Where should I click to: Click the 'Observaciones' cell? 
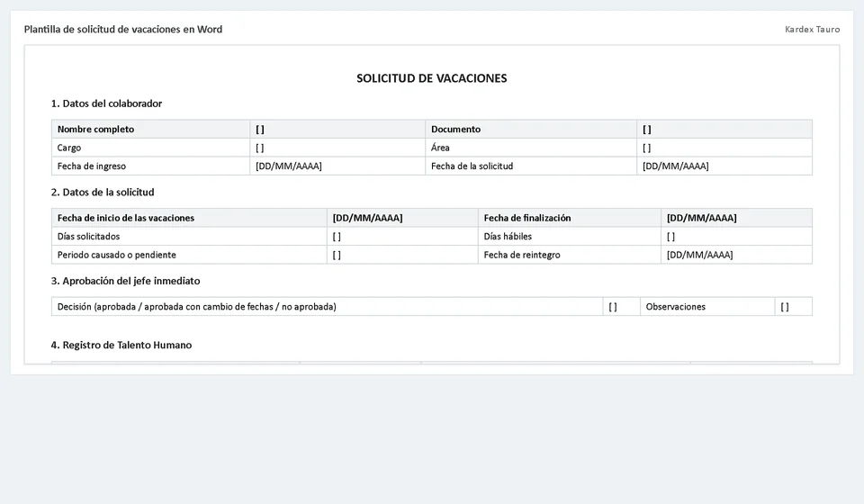(x=707, y=306)
